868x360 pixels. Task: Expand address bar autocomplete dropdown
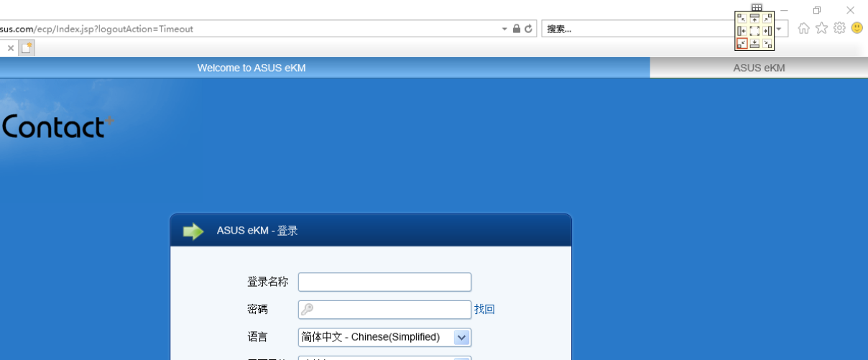coord(504,29)
